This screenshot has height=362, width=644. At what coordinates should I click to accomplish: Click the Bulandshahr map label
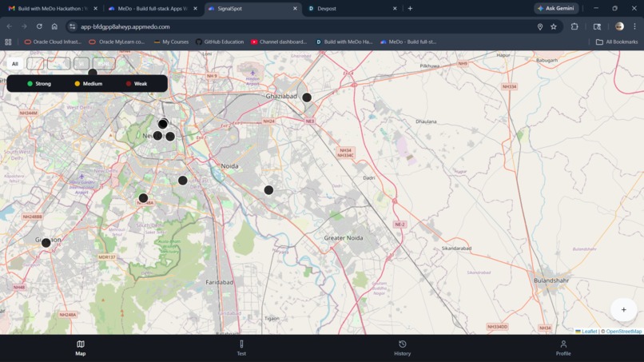click(x=551, y=280)
